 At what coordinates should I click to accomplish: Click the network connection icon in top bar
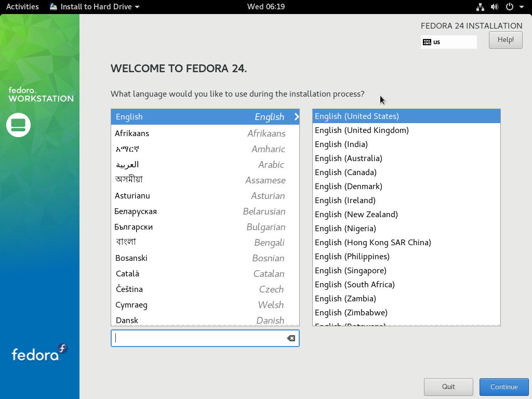480,7
